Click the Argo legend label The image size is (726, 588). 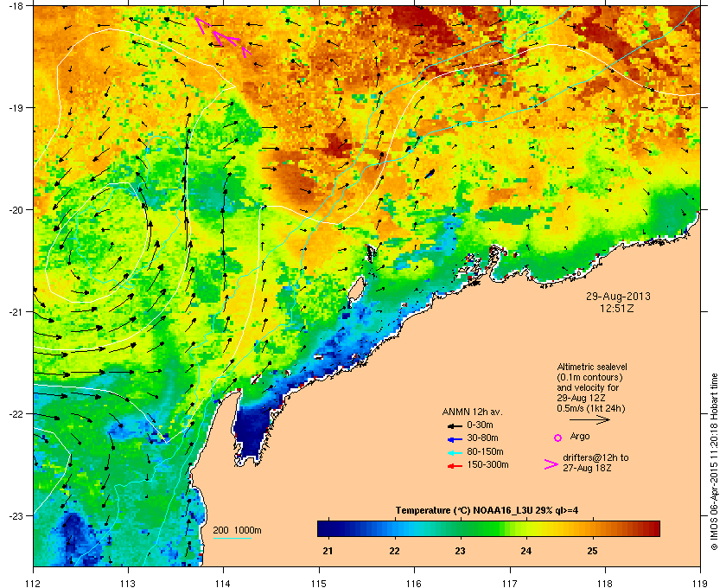[580, 436]
